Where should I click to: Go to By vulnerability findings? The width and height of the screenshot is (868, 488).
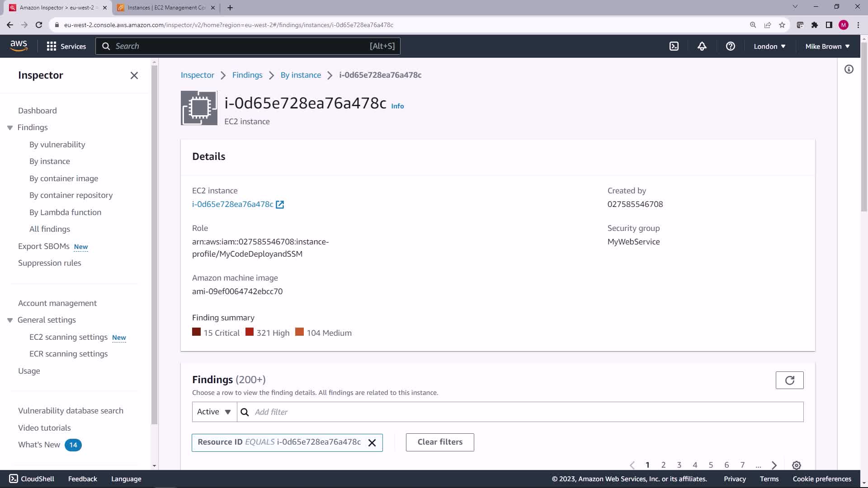tap(57, 145)
